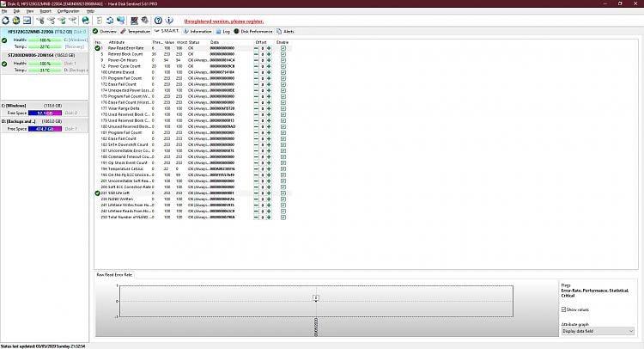Open the Report menu
Image resolution: width=644 pixels, height=349 pixels.
[x=46, y=11]
